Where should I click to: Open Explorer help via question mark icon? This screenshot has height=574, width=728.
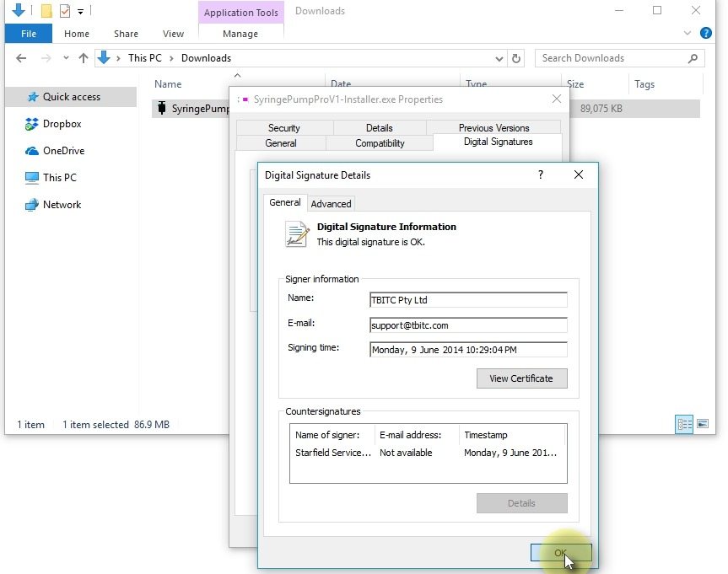coord(706,33)
